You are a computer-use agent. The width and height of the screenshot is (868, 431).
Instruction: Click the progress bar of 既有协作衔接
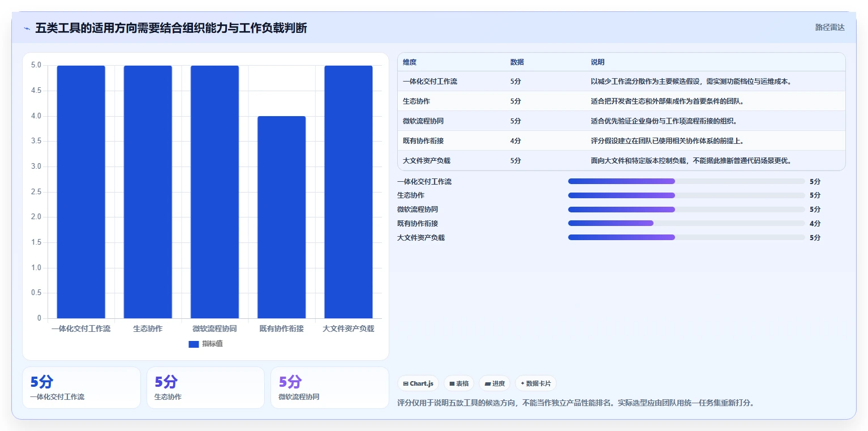click(686, 223)
